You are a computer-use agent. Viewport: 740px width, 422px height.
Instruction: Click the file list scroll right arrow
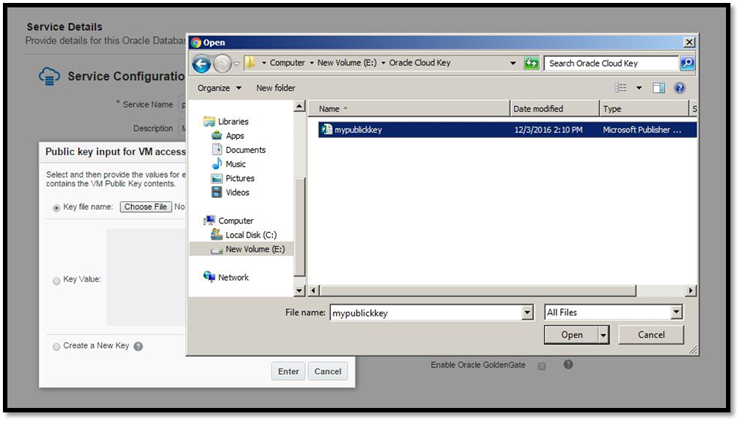point(690,290)
